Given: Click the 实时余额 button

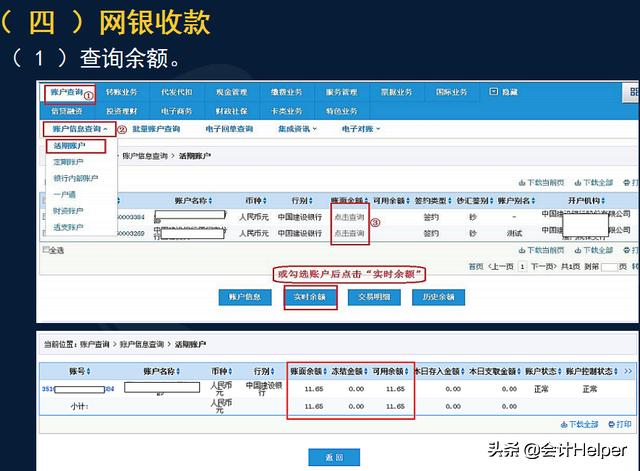Looking at the screenshot, I should pos(310,297).
